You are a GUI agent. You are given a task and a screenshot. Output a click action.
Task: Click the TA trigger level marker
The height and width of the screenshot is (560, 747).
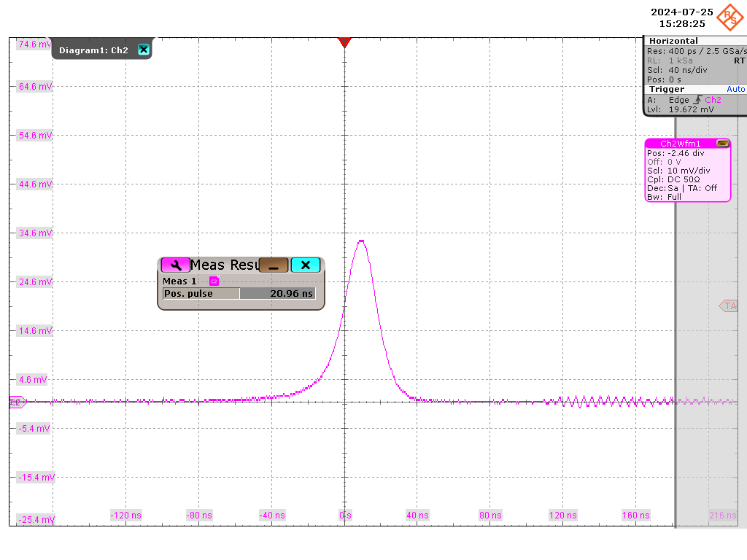coord(729,306)
